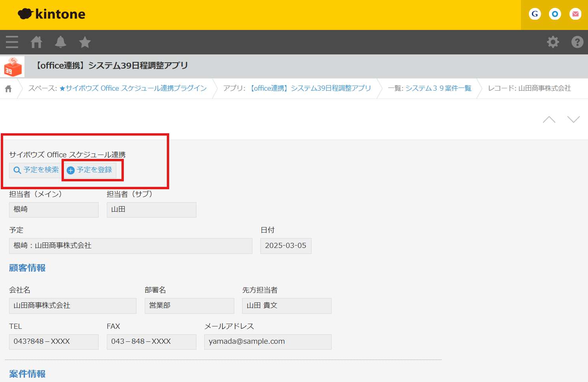This screenshot has height=382, width=588.
Task: Go to previous record with up chevron
Action: (549, 119)
